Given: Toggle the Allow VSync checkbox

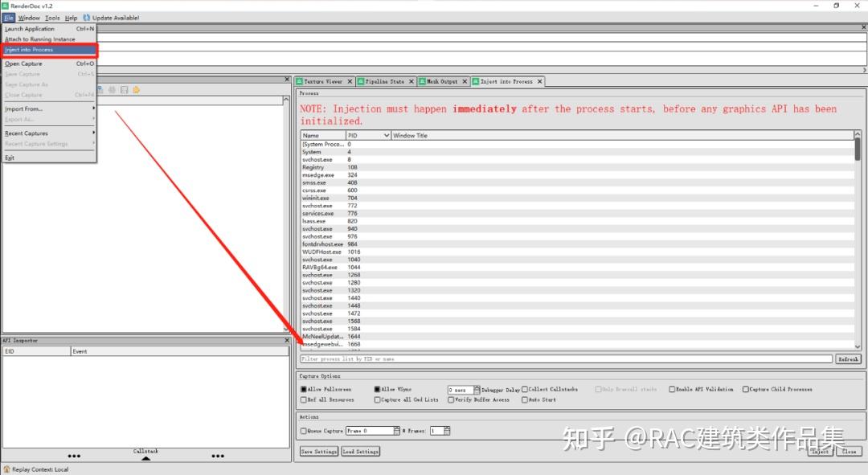Looking at the screenshot, I should 377,389.
